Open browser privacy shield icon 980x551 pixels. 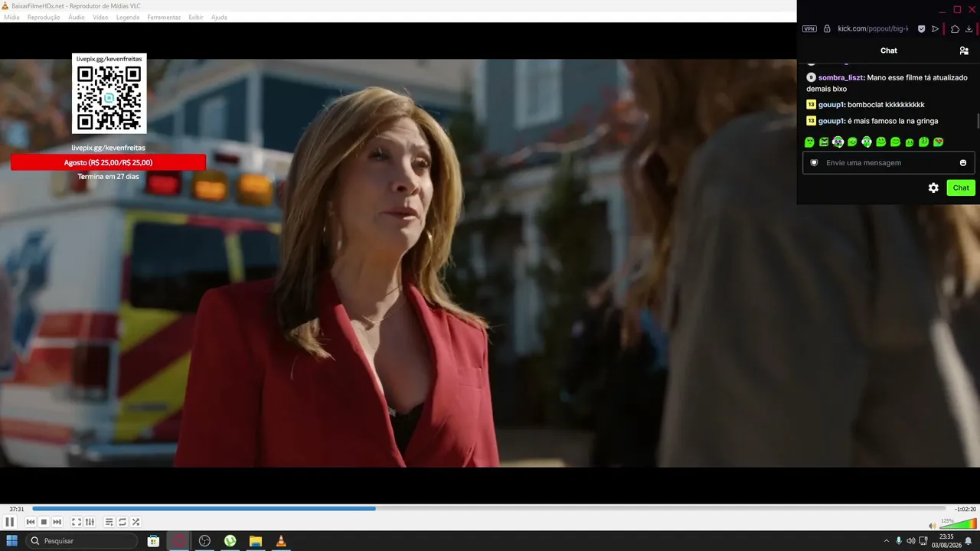[x=922, y=29]
